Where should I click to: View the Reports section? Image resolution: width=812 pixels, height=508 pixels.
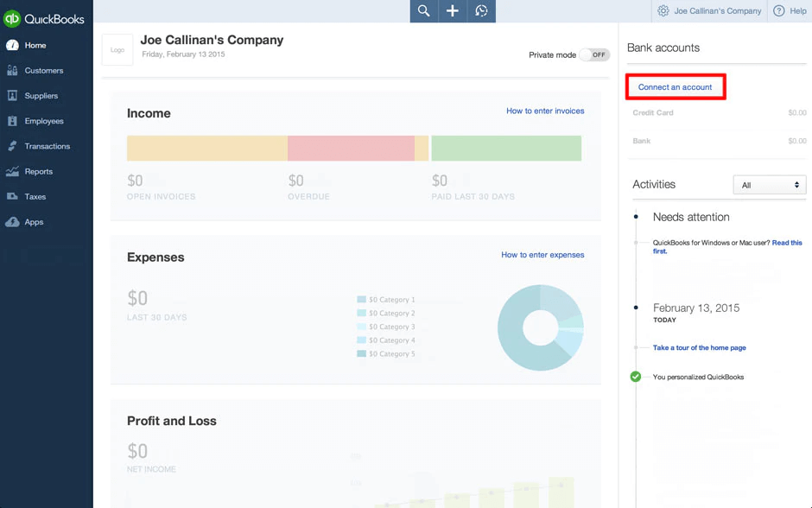[x=38, y=171]
